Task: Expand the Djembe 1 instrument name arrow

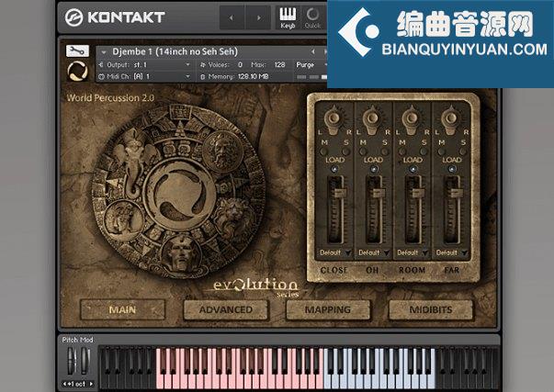Action: point(104,52)
